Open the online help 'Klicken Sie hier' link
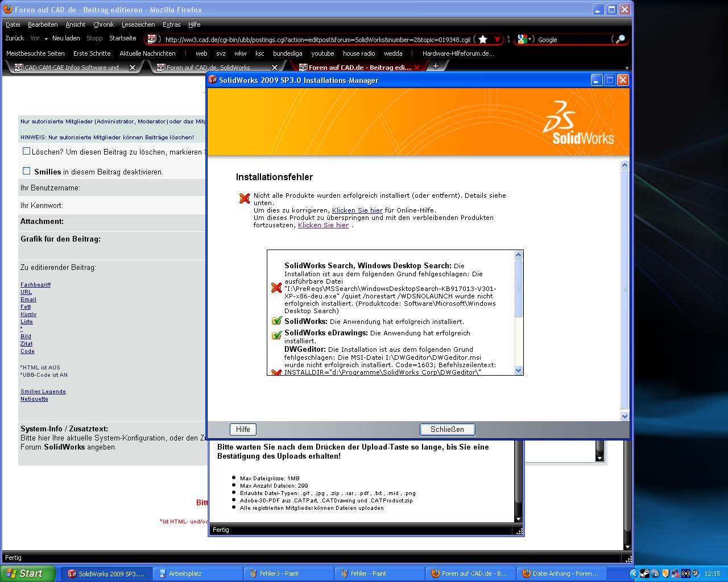 click(x=357, y=210)
